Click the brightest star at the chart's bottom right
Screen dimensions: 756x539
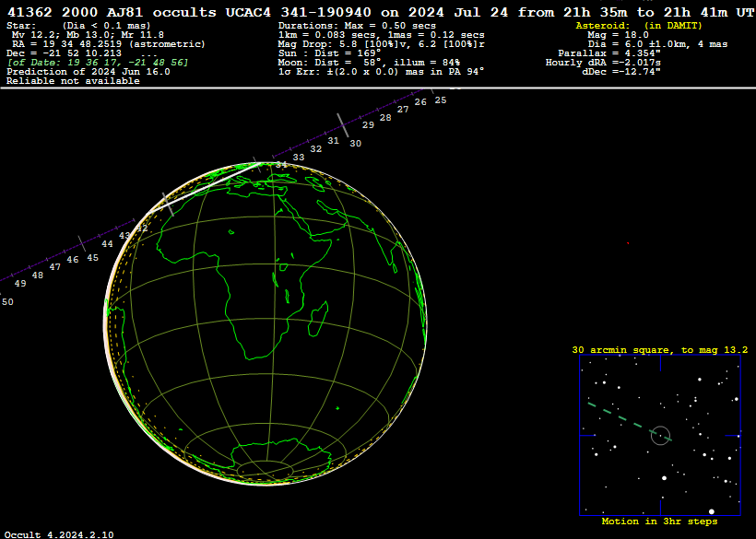711,511
